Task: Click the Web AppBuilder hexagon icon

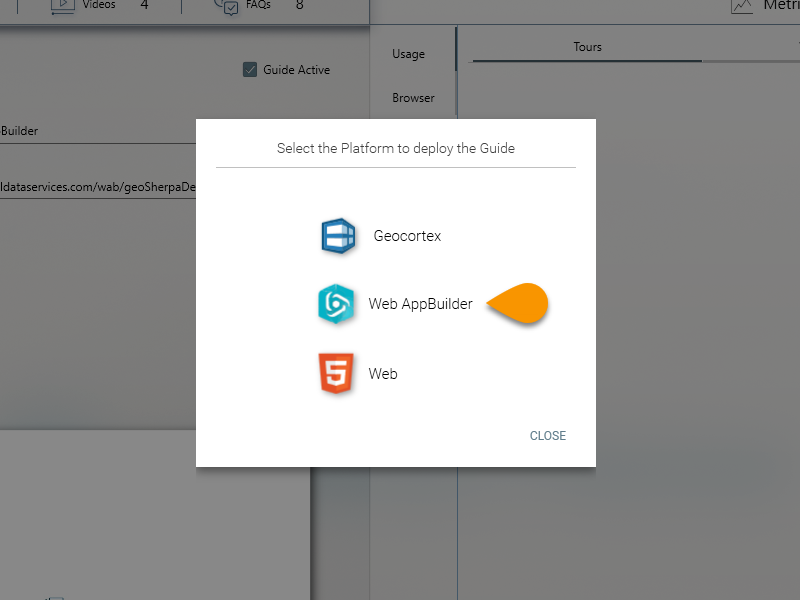Action: (336, 304)
